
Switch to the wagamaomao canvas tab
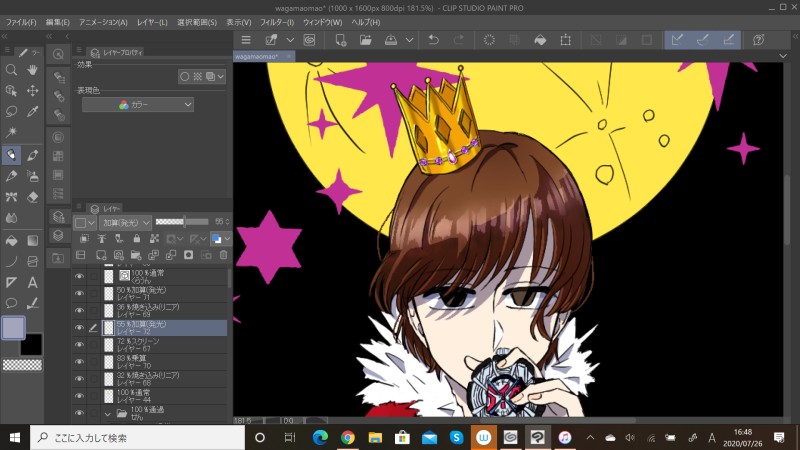257,57
